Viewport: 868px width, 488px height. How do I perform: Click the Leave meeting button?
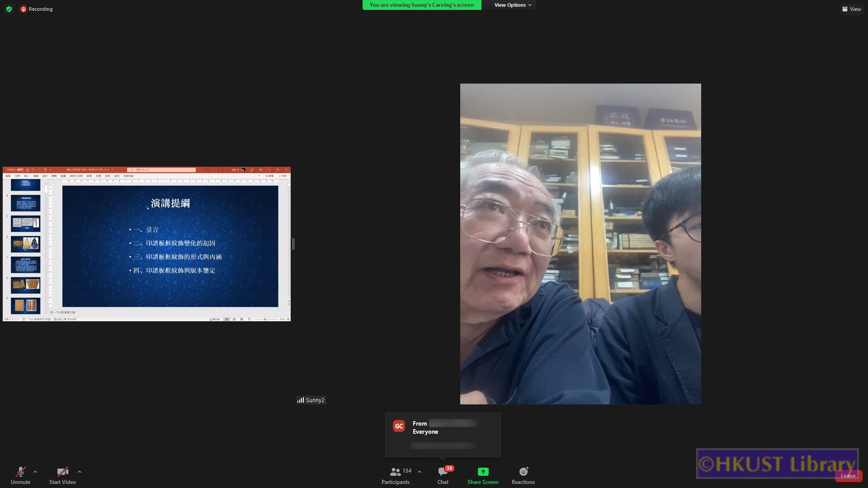pyautogui.click(x=848, y=476)
